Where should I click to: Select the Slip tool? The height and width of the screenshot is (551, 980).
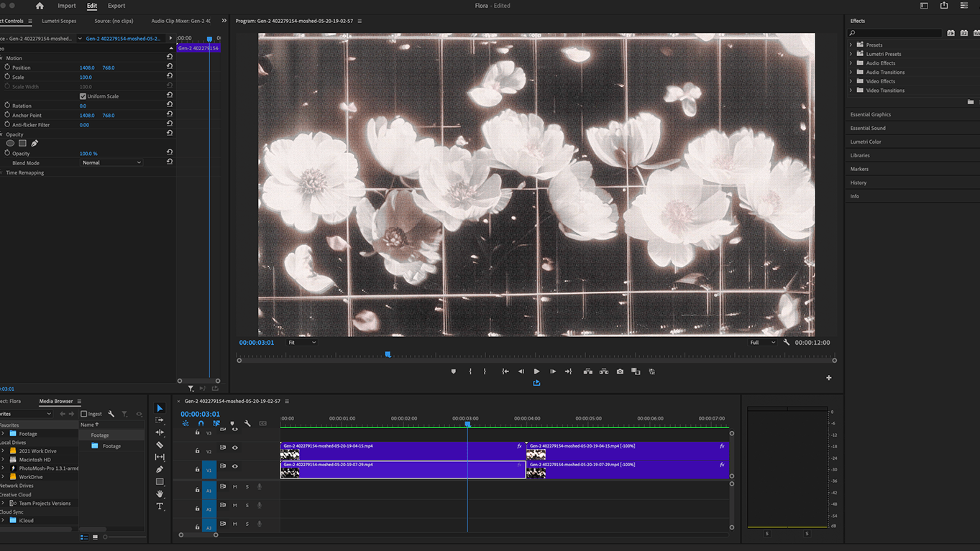pyautogui.click(x=160, y=457)
